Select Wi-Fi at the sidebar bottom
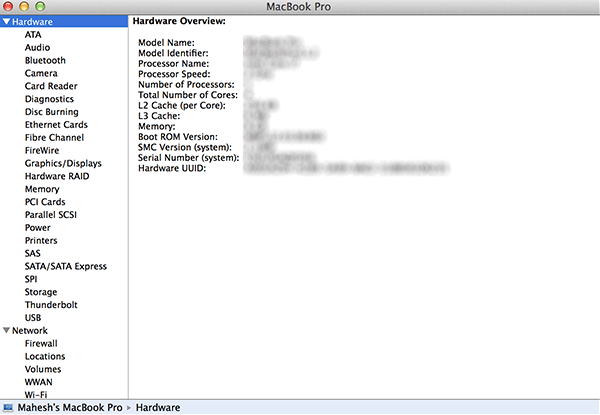600x415 pixels. pos(36,394)
